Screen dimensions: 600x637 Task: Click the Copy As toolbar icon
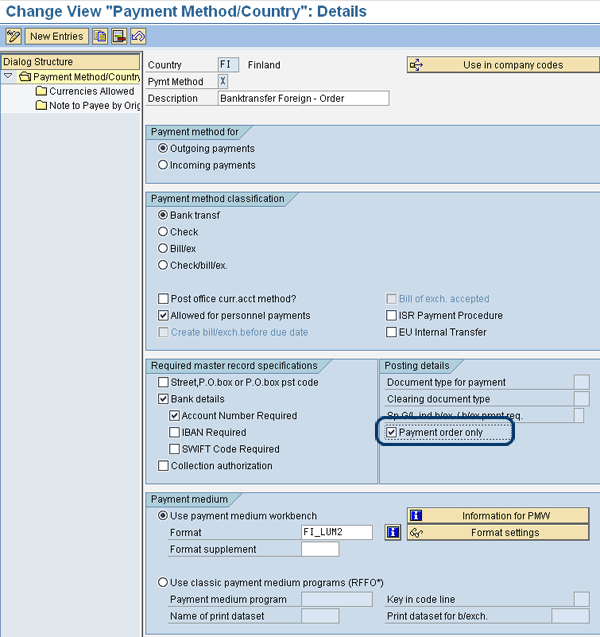pyautogui.click(x=100, y=36)
